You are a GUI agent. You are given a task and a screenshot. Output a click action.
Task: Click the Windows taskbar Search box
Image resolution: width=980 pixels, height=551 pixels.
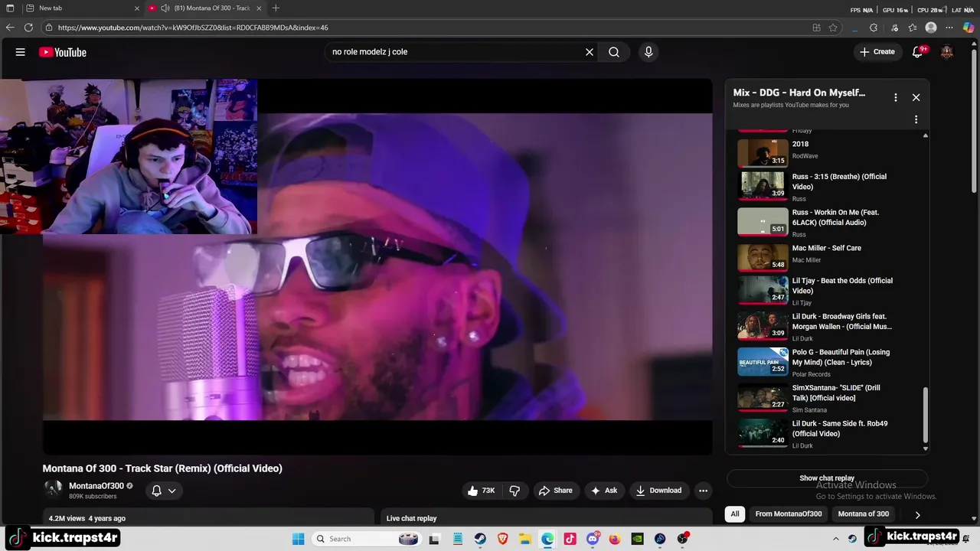[x=366, y=539]
